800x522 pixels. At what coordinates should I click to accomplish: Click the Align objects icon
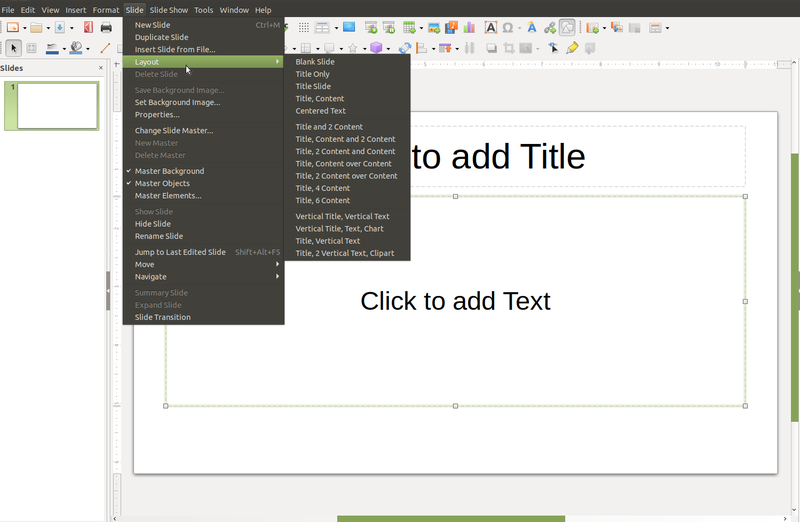point(421,48)
